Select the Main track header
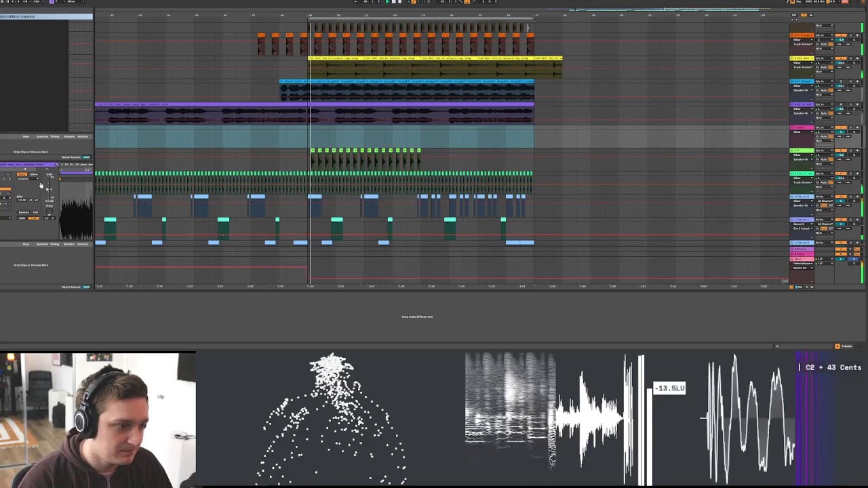The height and width of the screenshot is (488, 868). 802,259
